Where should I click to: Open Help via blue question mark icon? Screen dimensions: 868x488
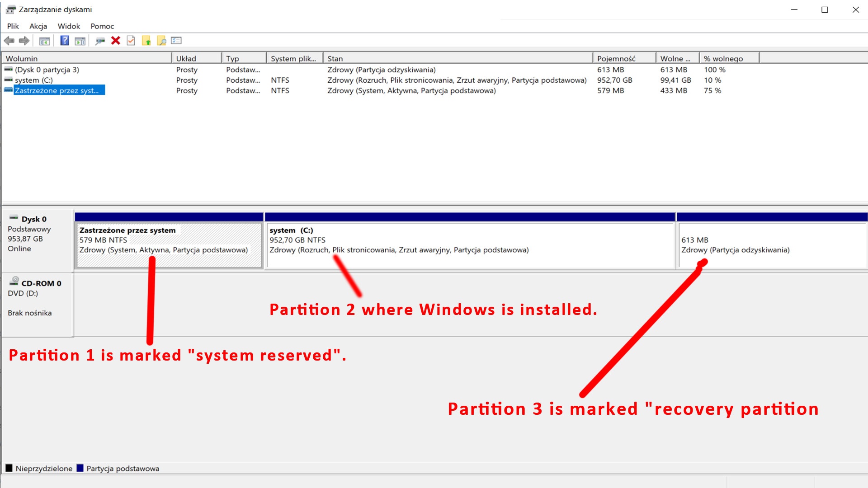(65, 41)
